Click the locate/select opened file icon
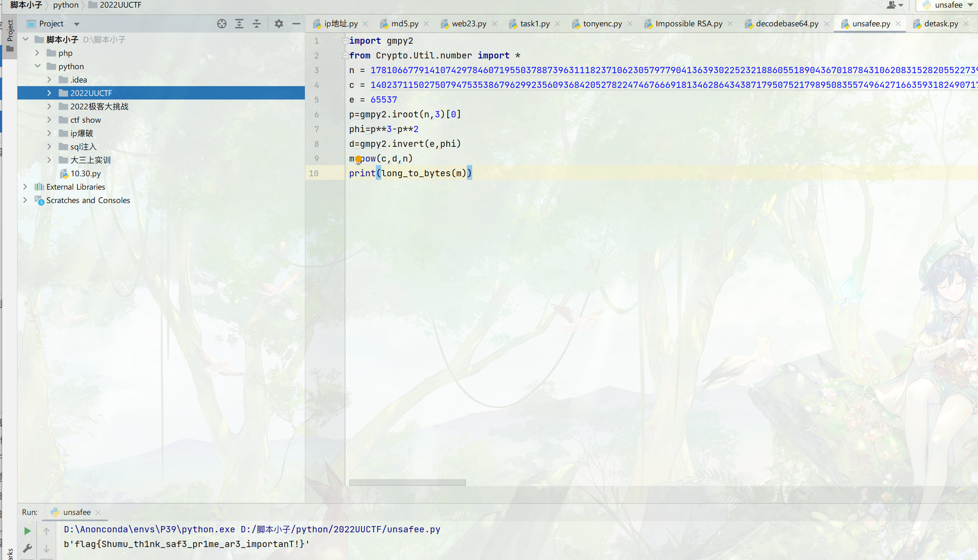 pos(221,24)
